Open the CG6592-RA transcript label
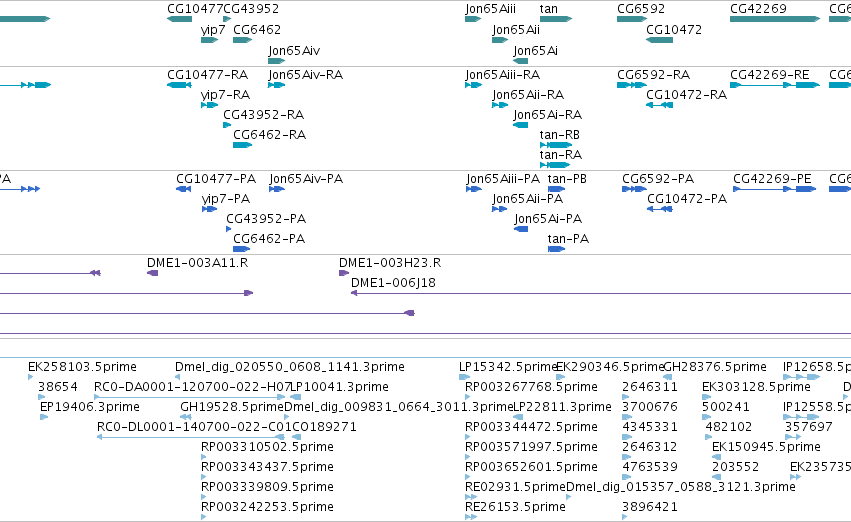Viewport: 851px width, 522px height. point(653,75)
